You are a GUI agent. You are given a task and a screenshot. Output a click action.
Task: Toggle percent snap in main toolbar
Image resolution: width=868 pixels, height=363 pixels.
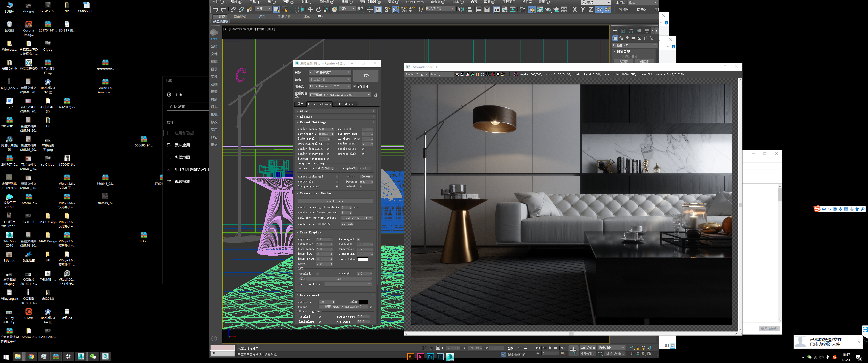404,9
